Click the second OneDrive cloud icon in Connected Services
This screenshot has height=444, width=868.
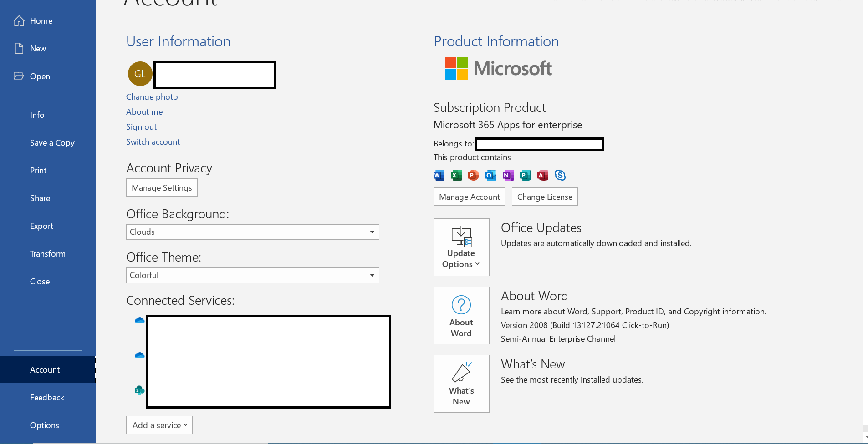(x=140, y=355)
